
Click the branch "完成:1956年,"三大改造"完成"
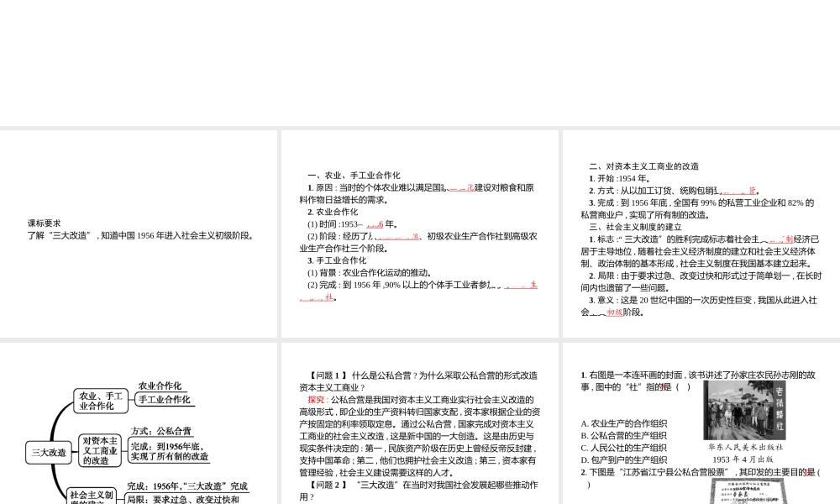coord(187,486)
